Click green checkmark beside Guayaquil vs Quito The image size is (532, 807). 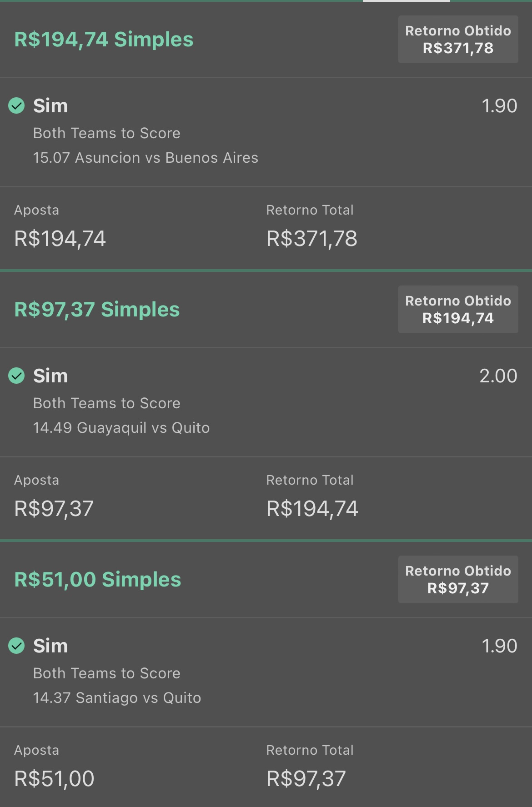tap(17, 376)
